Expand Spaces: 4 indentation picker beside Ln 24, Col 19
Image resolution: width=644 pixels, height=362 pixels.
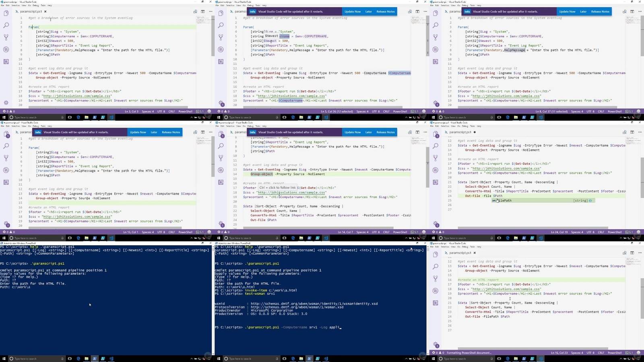[x=576, y=232]
